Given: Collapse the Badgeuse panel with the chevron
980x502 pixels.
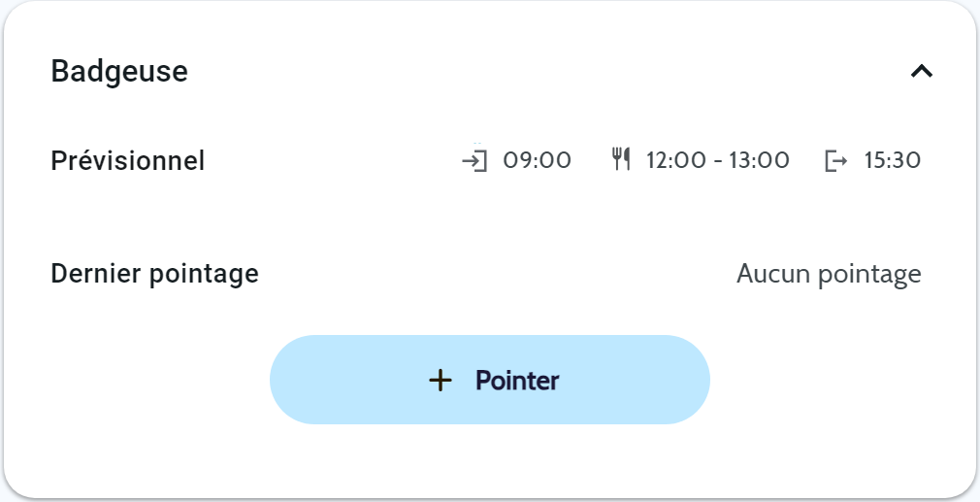Looking at the screenshot, I should [x=921, y=71].
